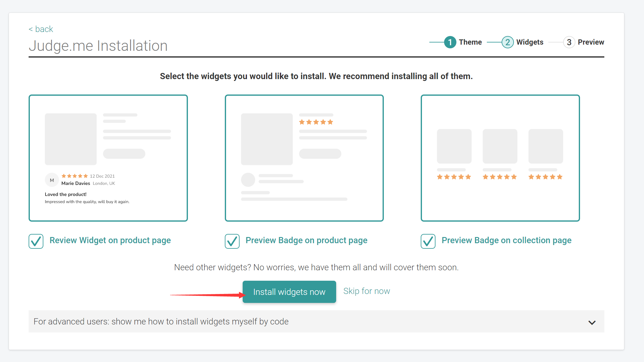Screen dimensions: 644x362
Task: Click the star rating beside '12 Dec 2021'
Action: (x=75, y=176)
